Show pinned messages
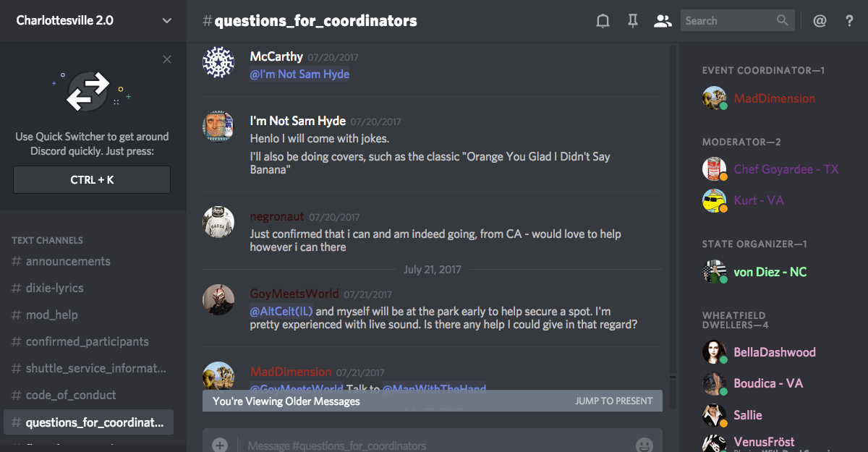The height and width of the screenshot is (452, 868). pos(633,21)
